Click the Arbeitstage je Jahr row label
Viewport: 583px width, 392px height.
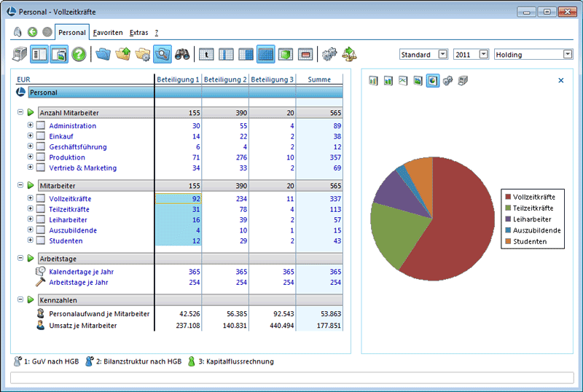pyautogui.click(x=79, y=282)
